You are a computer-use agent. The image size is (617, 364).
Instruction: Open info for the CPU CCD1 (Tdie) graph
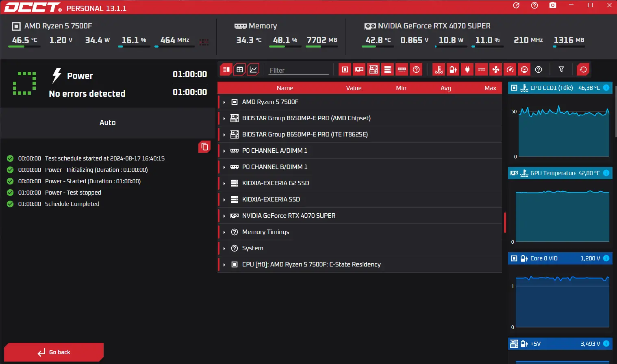606,88
